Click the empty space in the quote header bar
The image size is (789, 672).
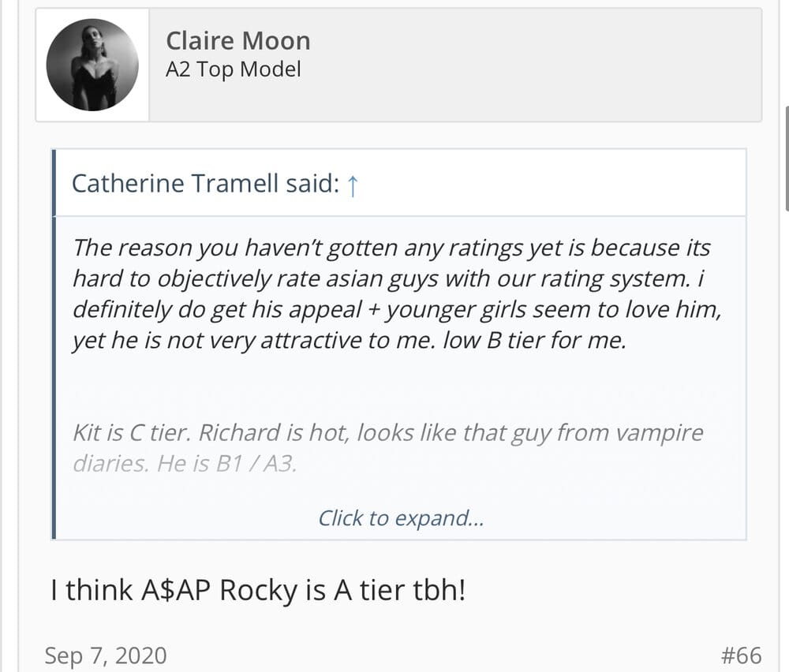click(x=552, y=185)
